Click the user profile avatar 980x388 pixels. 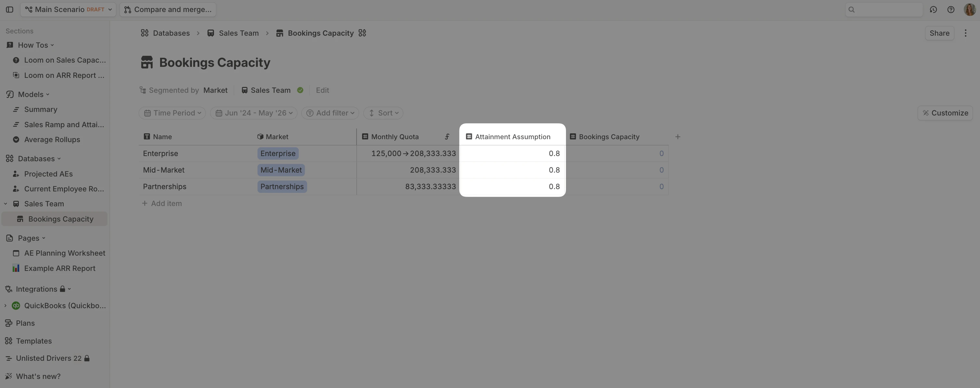969,9
